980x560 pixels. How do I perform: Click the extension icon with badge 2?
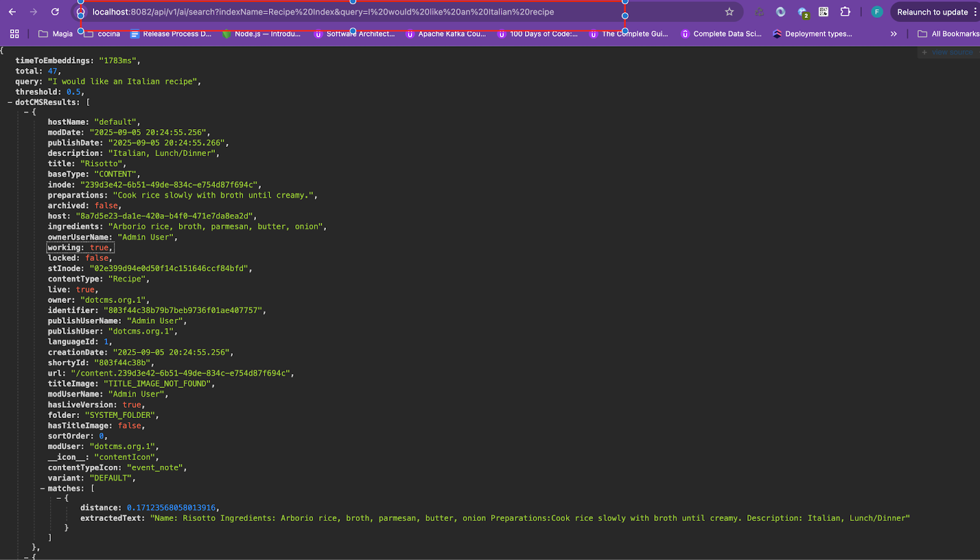pyautogui.click(x=802, y=12)
